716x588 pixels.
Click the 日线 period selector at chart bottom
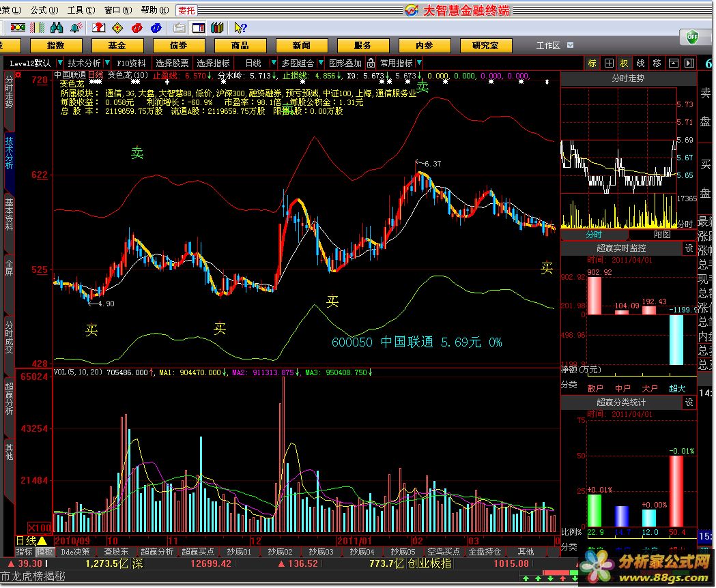31,540
